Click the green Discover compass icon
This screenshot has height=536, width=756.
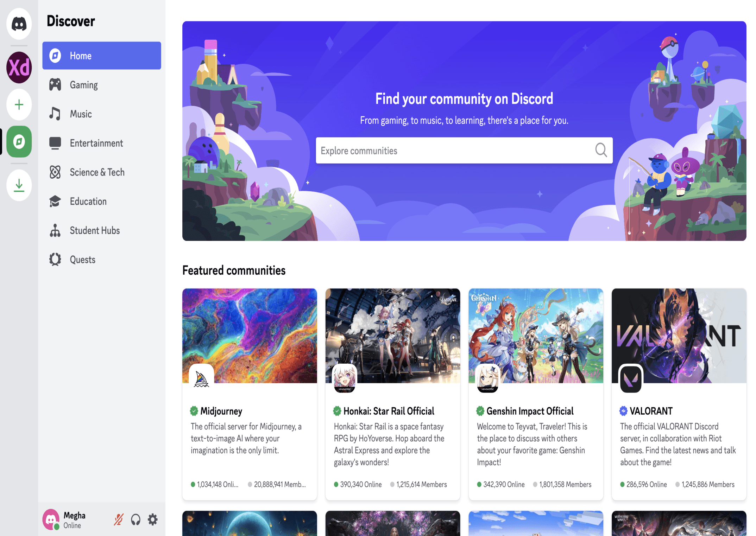click(x=19, y=142)
